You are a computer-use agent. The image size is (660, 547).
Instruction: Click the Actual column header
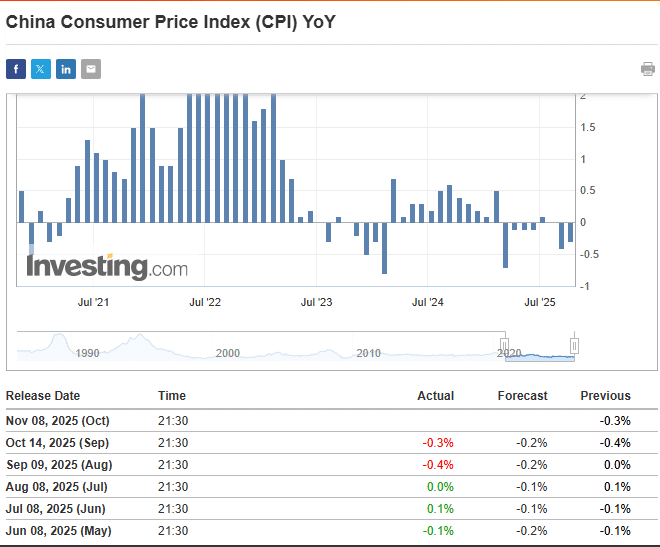(435, 396)
